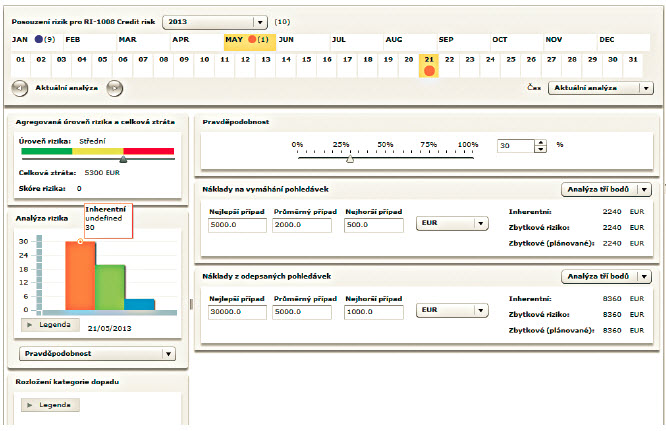Click the blue bar in the risk chart
666x431 pixels.
[140, 305]
